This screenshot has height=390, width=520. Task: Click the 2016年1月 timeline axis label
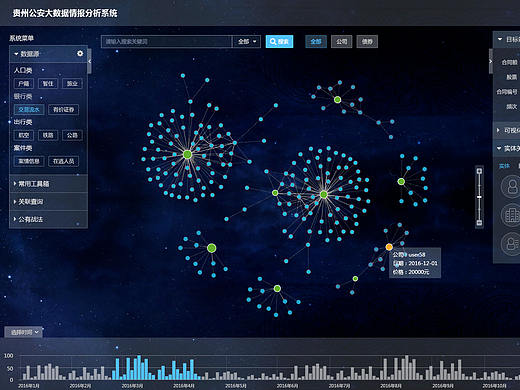tap(29, 386)
